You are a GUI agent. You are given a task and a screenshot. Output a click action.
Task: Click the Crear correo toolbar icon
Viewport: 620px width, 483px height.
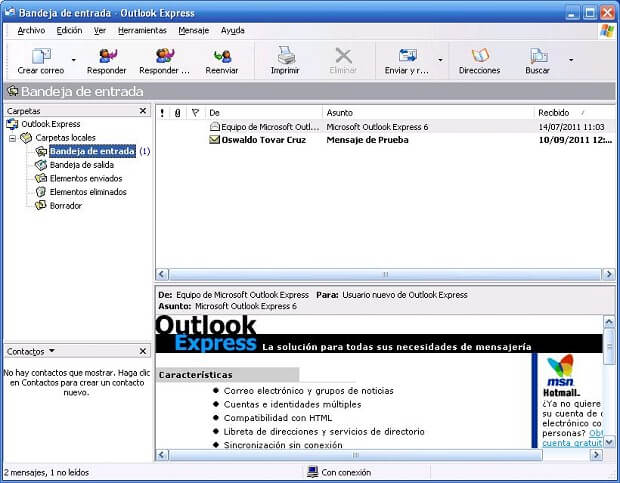pos(40,56)
